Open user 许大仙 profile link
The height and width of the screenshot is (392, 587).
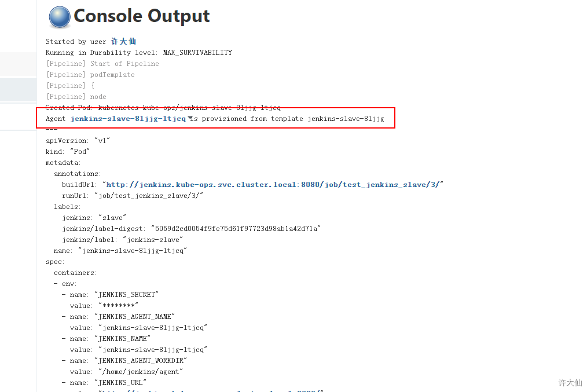point(123,42)
